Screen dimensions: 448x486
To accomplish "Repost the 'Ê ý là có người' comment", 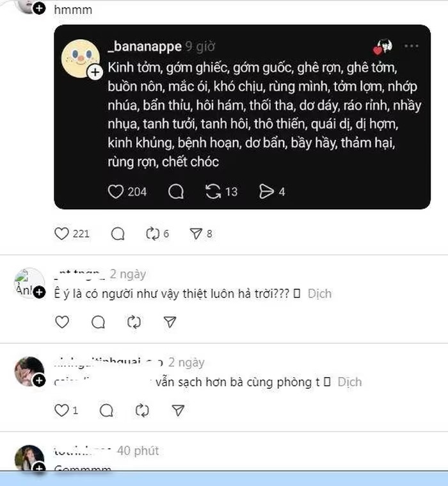I will [x=134, y=322].
